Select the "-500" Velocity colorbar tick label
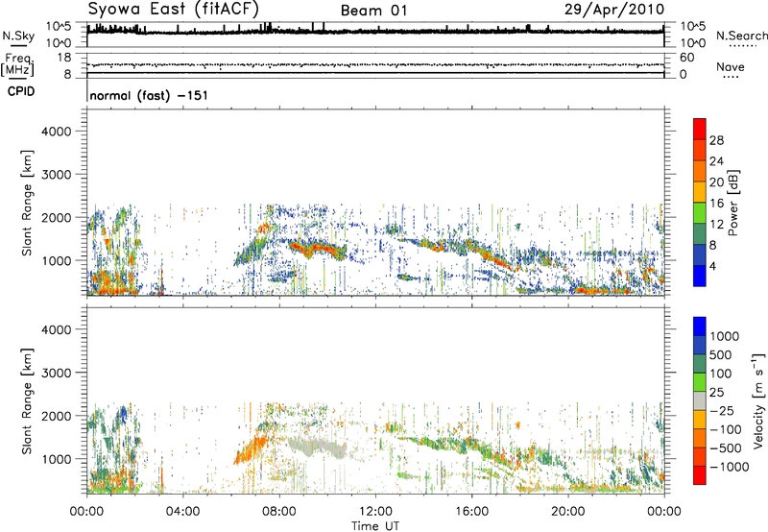The height and width of the screenshot is (532, 768). click(x=725, y=448)
